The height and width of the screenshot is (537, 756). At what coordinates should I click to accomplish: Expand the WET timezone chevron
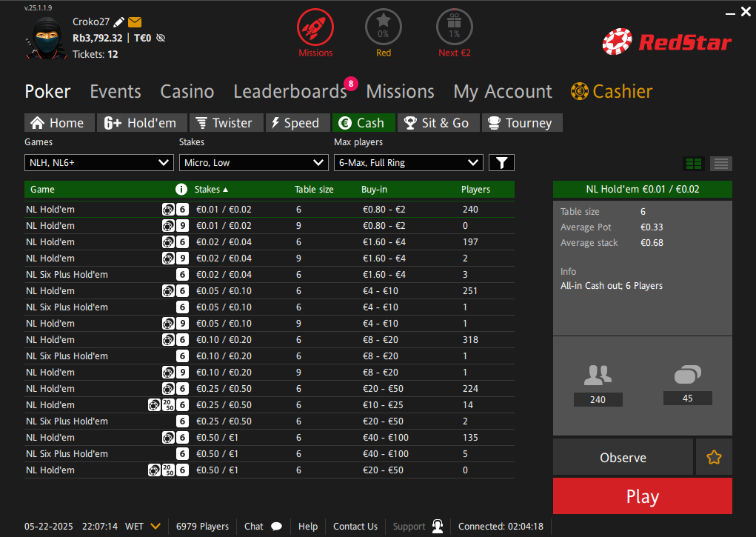[155, 527]
